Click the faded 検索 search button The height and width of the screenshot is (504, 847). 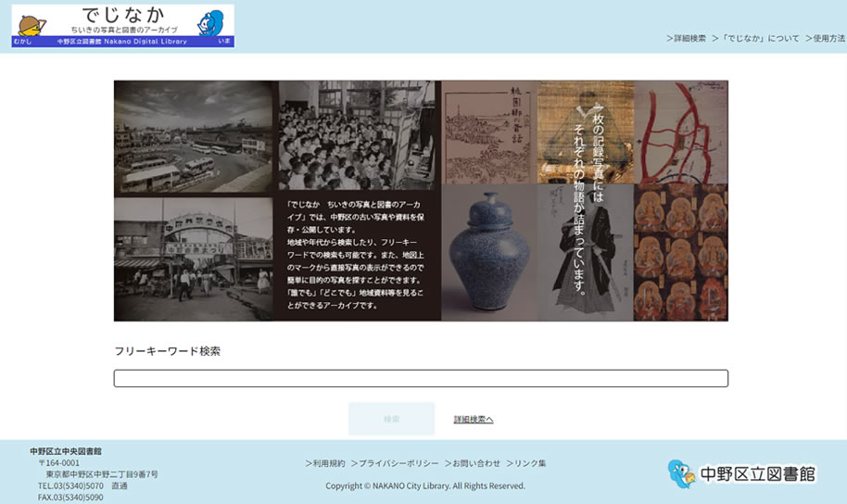click(392, 419)
